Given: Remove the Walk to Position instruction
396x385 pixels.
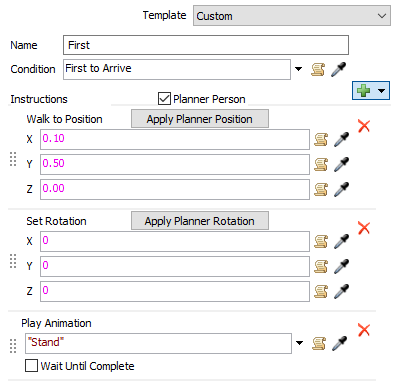Looking at the screenshot, I should point(364,126).
